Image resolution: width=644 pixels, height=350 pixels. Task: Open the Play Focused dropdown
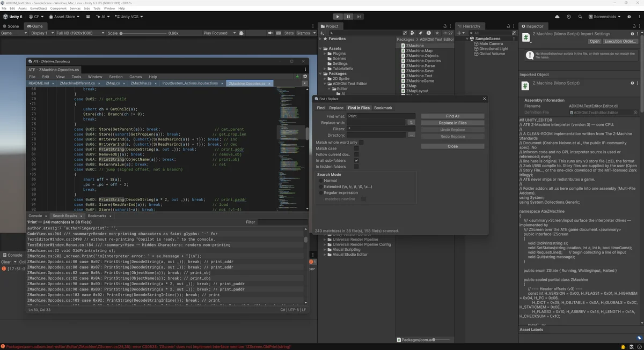click(218, 33)
